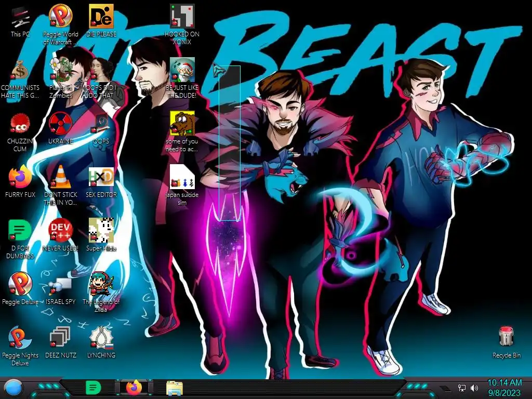Open the green document app on the taskbar
532x399 pixels.
94,388
